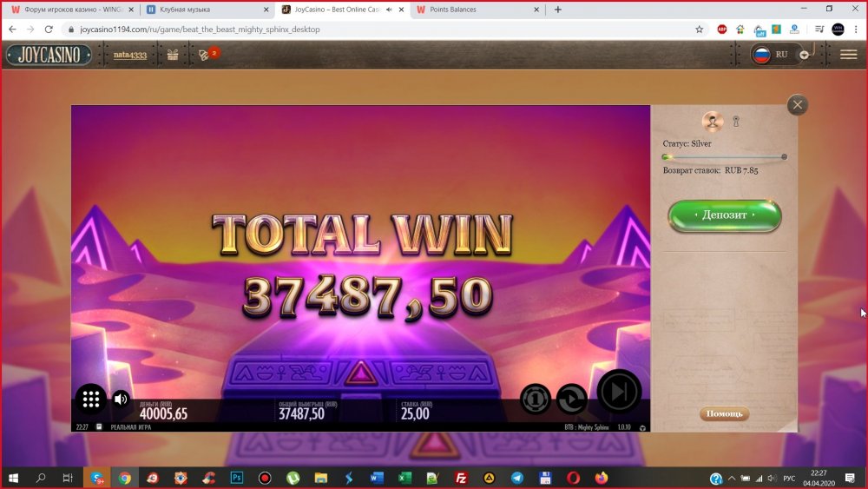Start autoplay spins

pos(571,399)
